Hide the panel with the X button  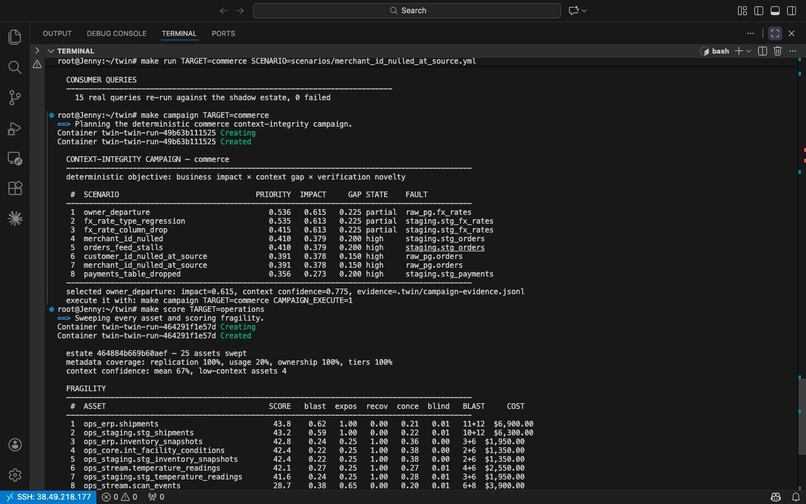pyautogui.click(x=792, y=33)
